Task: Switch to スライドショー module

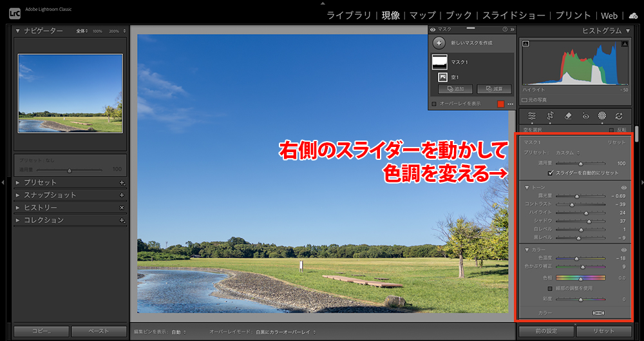Action: pyautogui.click(x=514, y=15)
